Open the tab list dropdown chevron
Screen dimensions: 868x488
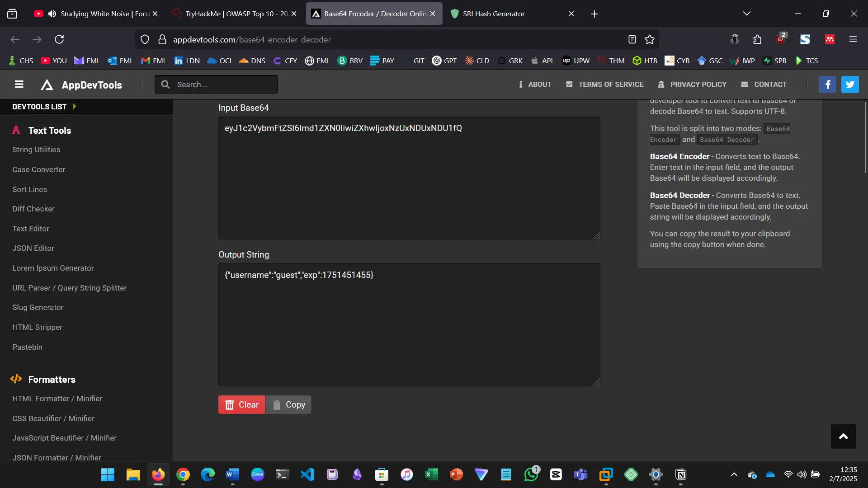click(747, 14)
